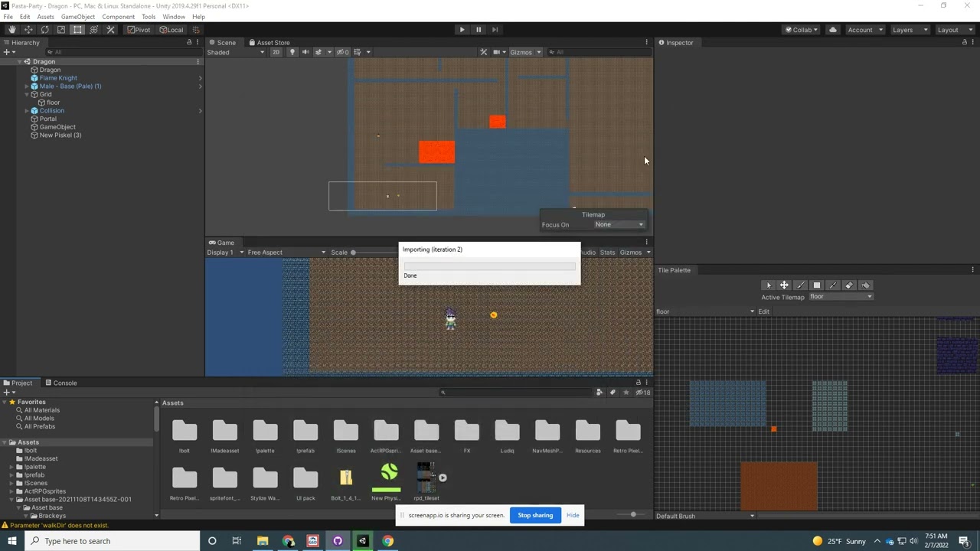
Task: Open the Inspector panel options menu
Action: point(973,42)
